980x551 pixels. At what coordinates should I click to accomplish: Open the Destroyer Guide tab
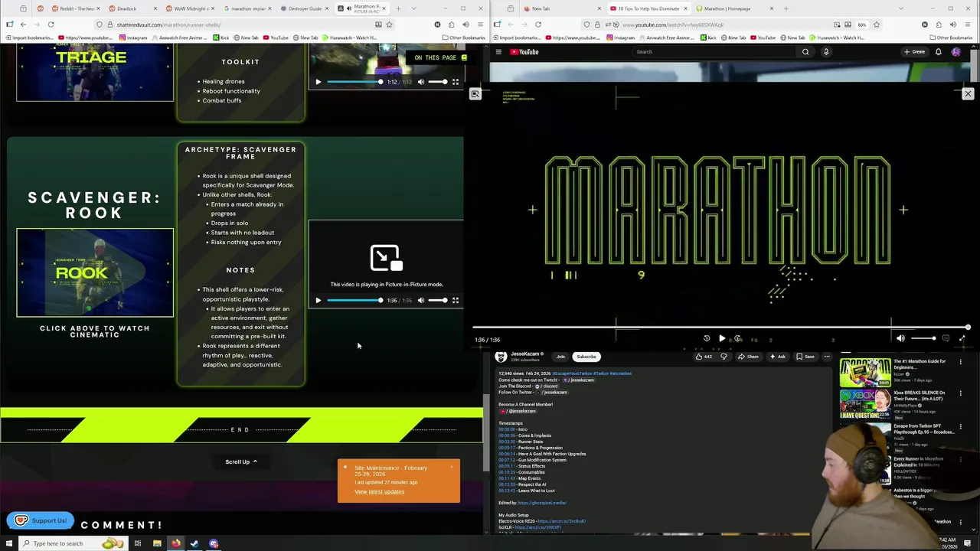(x=304, y=8)
